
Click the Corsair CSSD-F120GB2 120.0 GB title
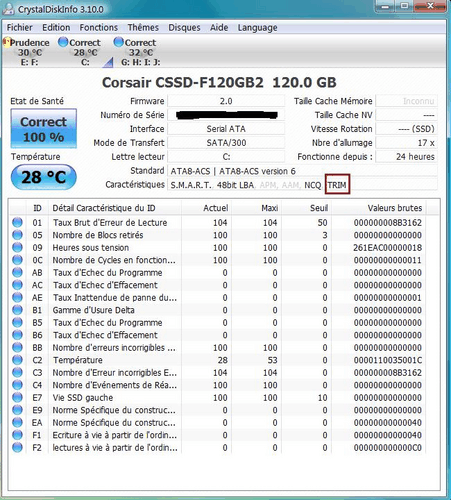[x=219, y=83]
